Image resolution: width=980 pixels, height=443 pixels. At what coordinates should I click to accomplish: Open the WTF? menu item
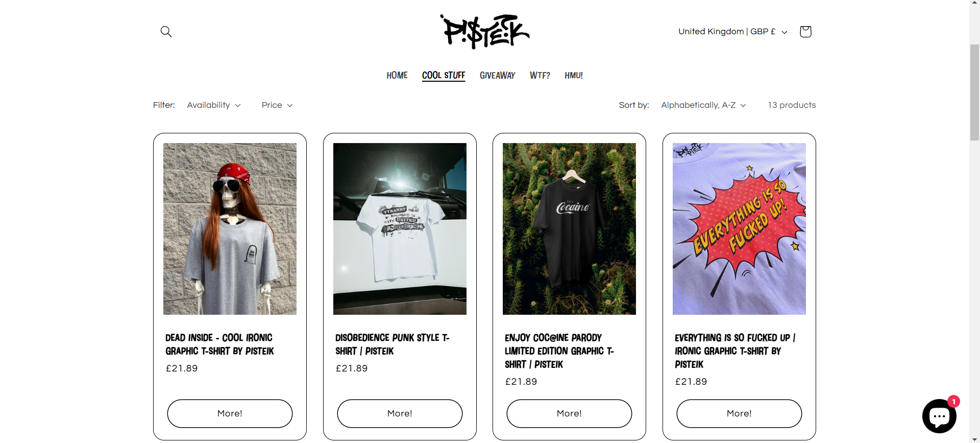point(540,76)
